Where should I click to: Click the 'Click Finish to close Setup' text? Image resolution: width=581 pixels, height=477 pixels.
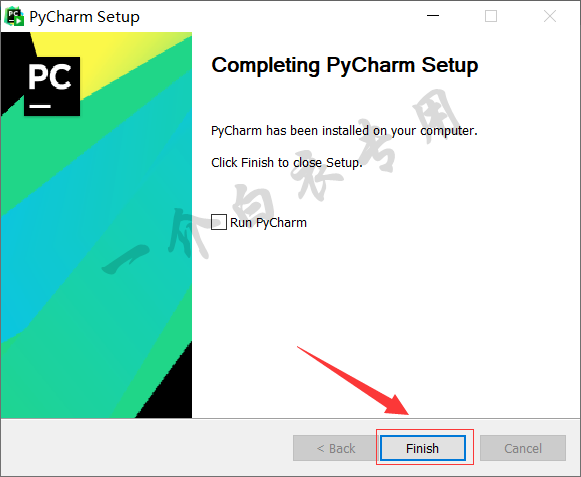tap(287, 162)
